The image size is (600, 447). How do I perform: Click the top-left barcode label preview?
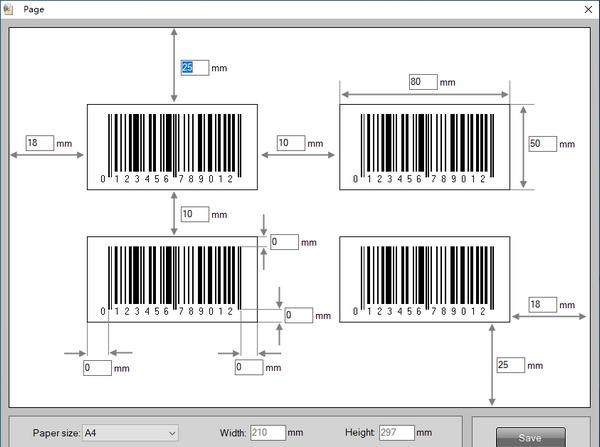tap(172, 147)
